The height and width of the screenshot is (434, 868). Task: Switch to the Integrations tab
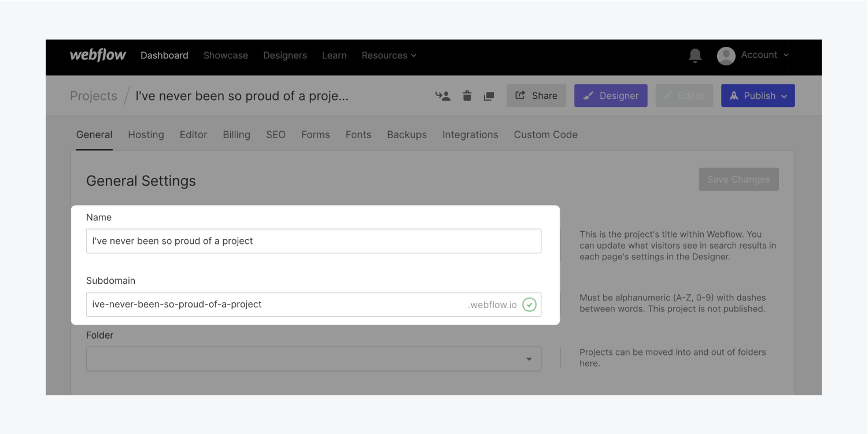coord(470,135)
